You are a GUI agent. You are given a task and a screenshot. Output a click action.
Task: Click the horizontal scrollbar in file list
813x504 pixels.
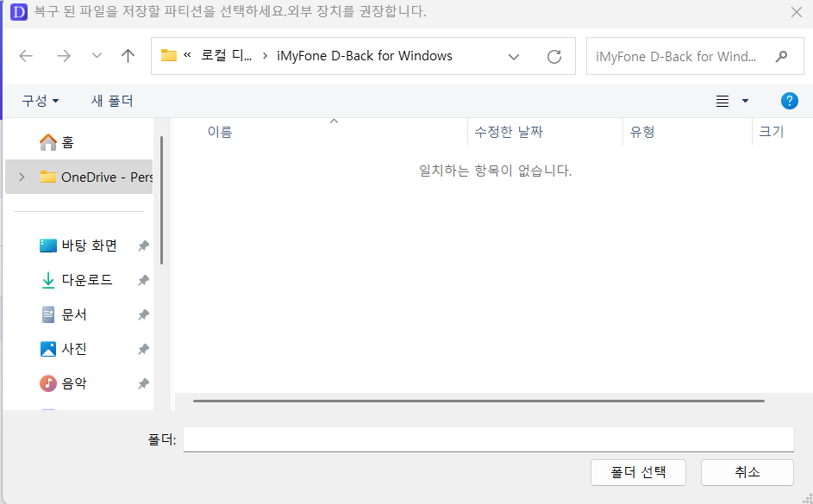478,401
